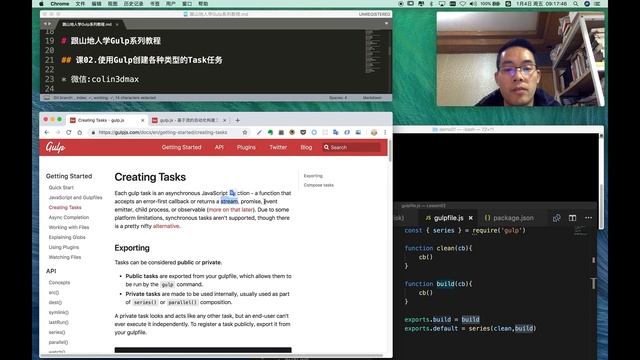Close the Creating Tasks browser tab

coord(142,120)
